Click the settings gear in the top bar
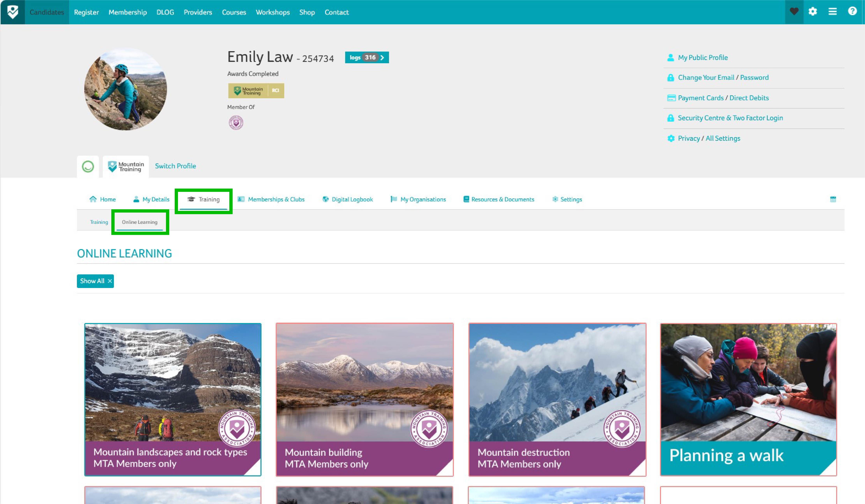 point(813,11)
